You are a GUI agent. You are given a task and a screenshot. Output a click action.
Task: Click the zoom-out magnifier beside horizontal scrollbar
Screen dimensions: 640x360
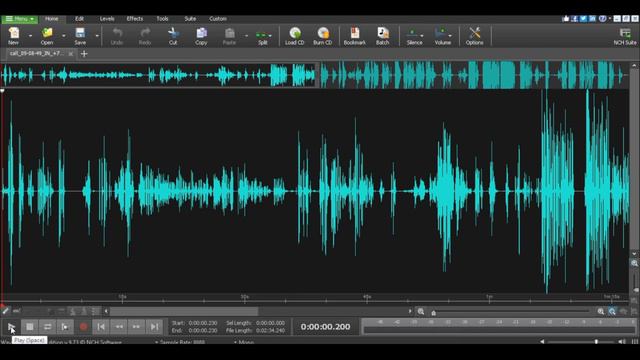[x=421, y=311]
